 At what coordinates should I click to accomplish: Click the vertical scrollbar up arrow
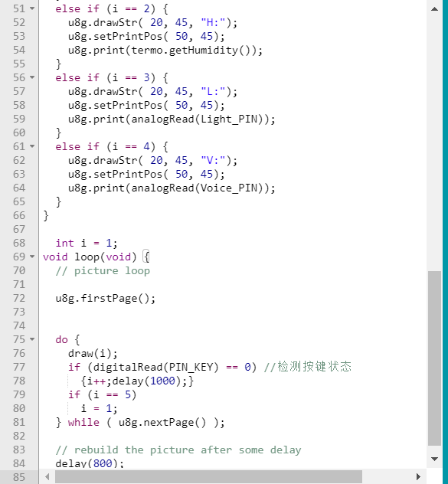(x=434, y=9)
